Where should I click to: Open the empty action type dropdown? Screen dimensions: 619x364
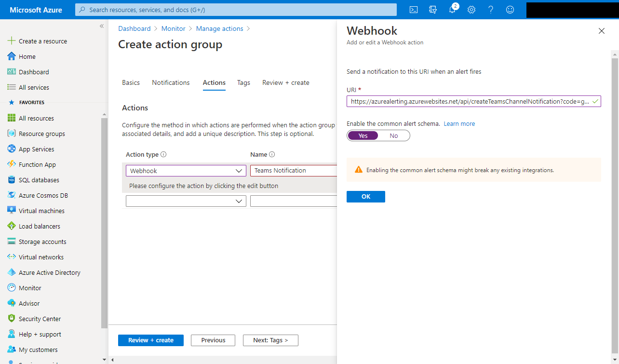coord(186,201)
